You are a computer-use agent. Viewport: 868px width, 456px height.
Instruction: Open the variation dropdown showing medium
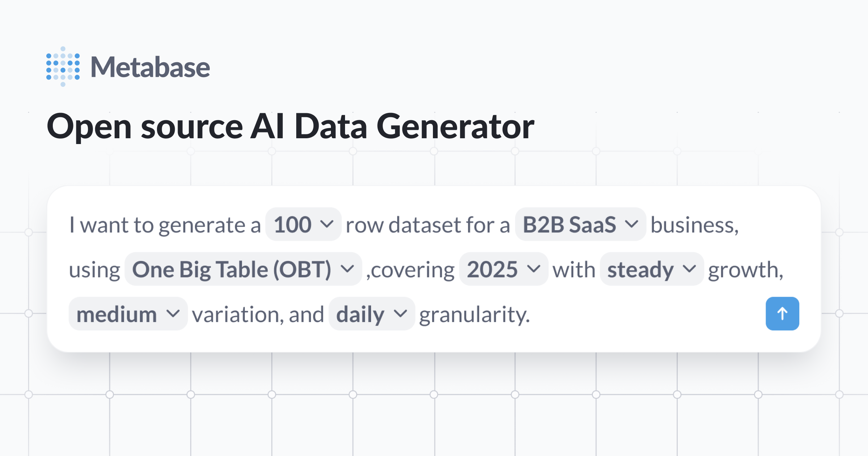127,314
